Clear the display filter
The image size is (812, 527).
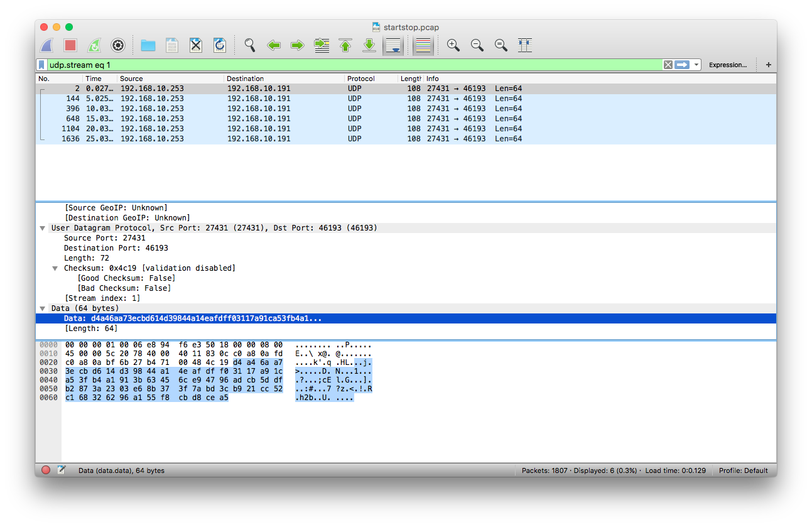pyautogui.click(x=668, y=65)
